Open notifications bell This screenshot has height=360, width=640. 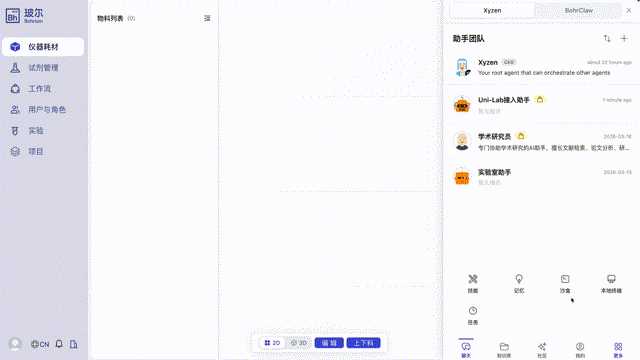(59, 344)
